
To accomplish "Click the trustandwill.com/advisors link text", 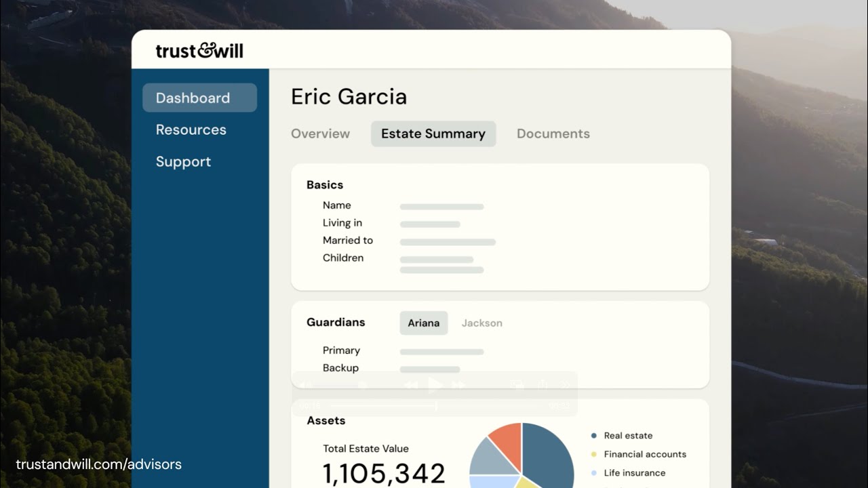I will pos(99,464).
